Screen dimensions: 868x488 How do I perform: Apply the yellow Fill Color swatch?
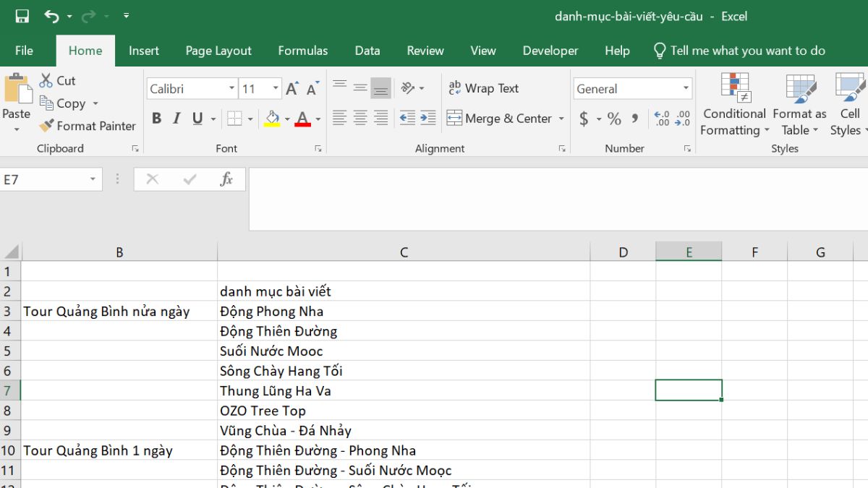272,119
